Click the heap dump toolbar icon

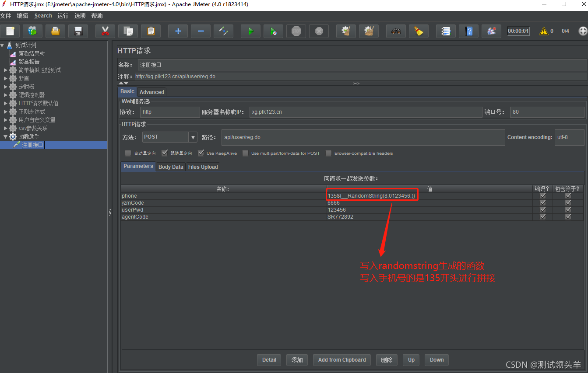tap(491, 31)
